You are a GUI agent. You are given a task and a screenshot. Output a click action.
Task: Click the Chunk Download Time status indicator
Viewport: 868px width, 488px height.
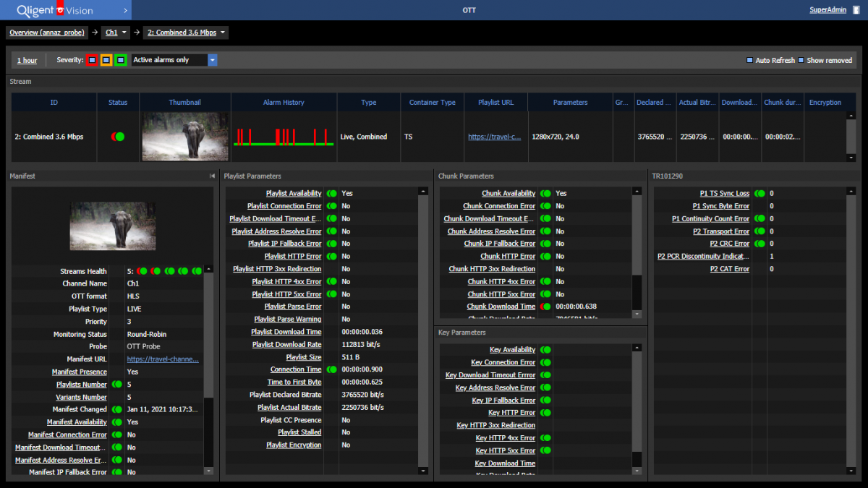pyautogui.click(x=545, y=307)
